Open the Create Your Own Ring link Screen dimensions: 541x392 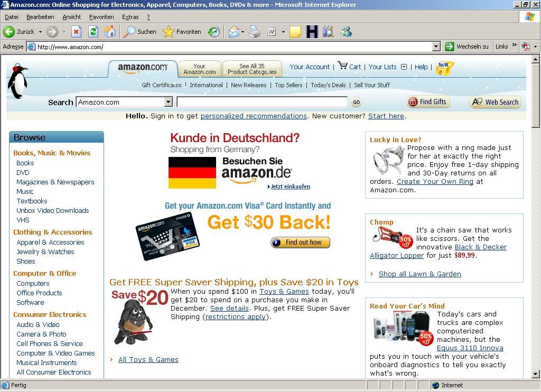pyautogui.click(x=435, y=182)
